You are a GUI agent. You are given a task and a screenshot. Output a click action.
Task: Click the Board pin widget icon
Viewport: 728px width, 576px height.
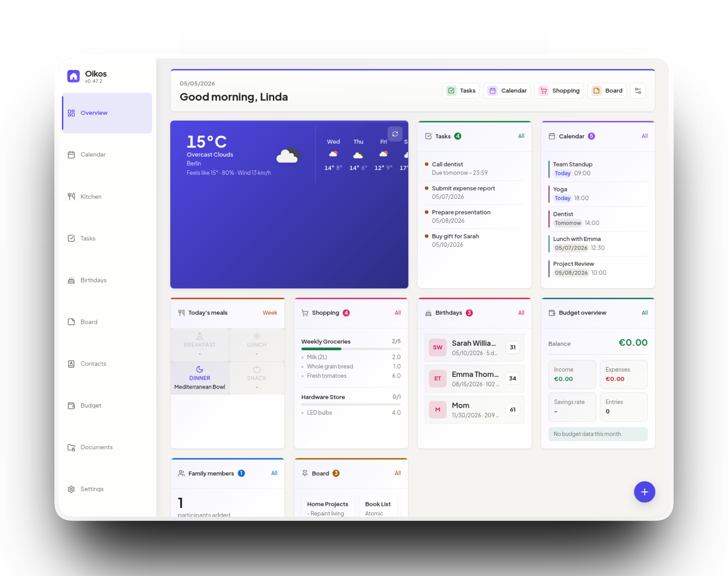(305, 474)
